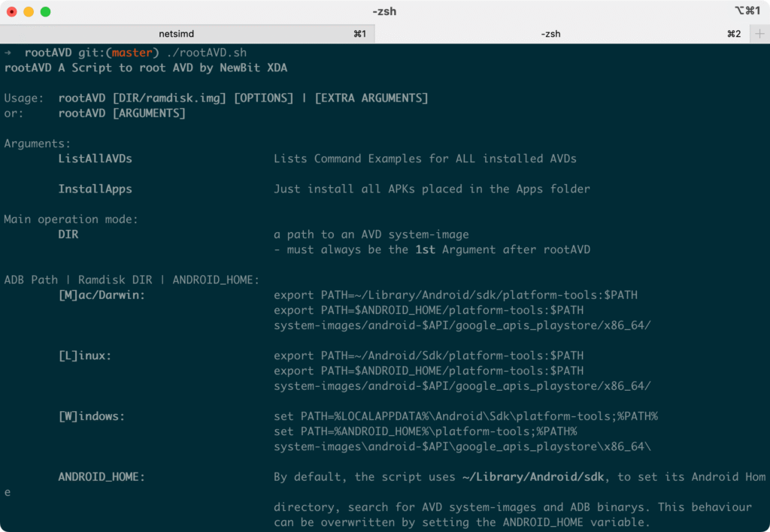Click 'ADB Path | Ramdisk DIR | ANDROID_HOME:' heading
This screenshot has height=532, width=770.
(132, 280)
